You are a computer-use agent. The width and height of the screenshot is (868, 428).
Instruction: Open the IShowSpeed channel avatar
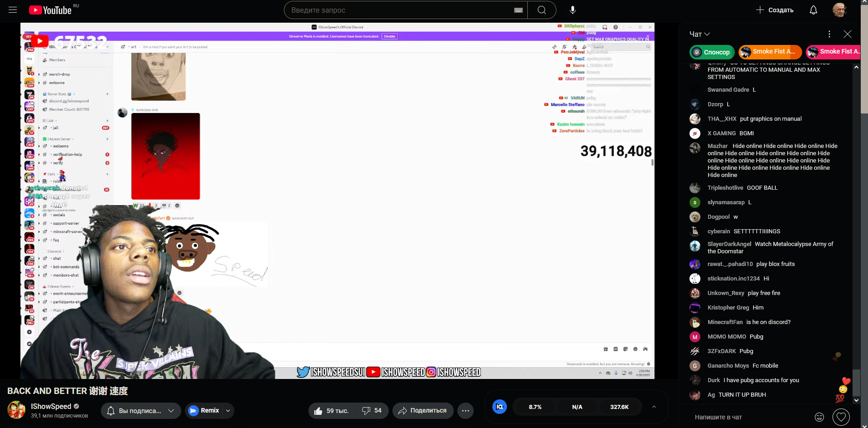pos(16,410)
